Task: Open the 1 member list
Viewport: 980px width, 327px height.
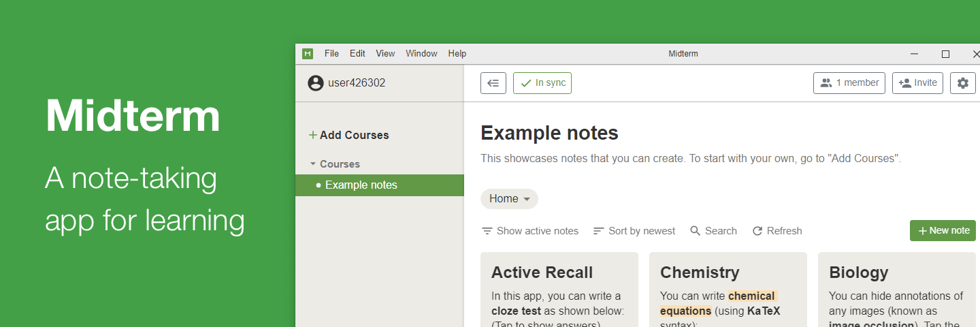Action: (849, 83)
